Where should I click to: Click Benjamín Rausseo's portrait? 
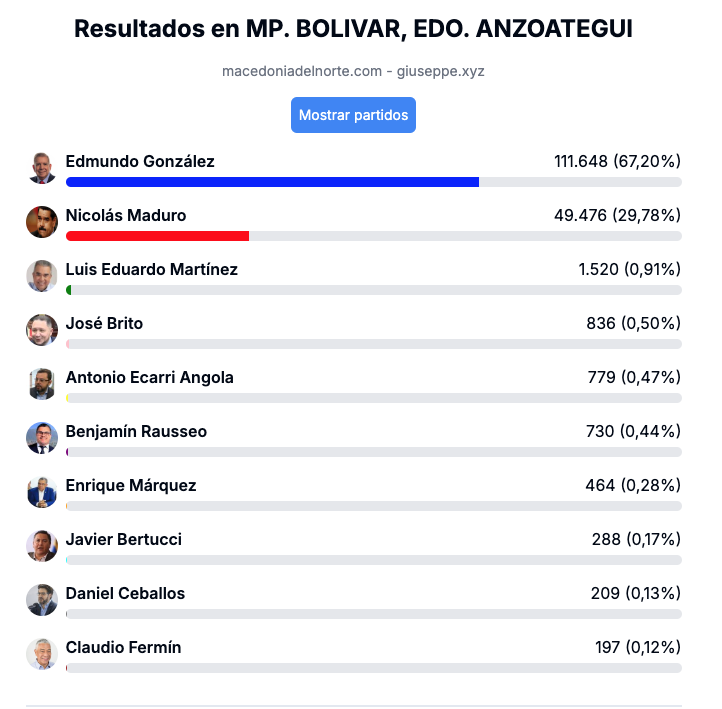point(42,438)
